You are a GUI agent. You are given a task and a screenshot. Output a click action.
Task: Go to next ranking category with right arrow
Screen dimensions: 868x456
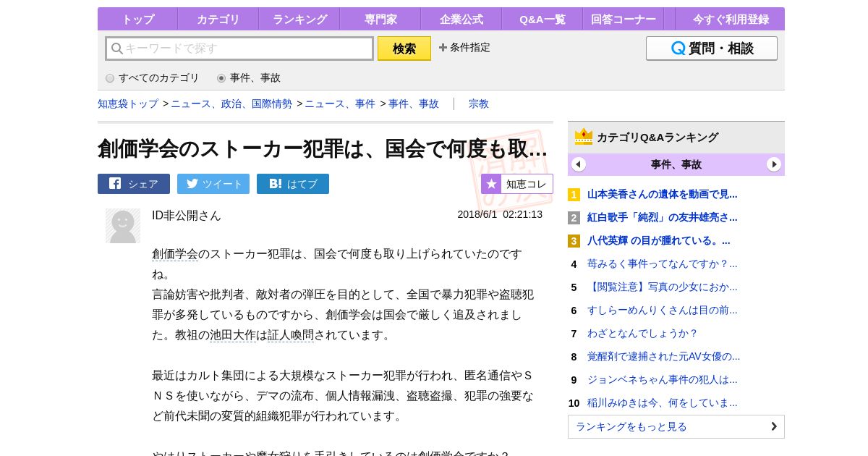pyautogui.click(x=774, y=164)
